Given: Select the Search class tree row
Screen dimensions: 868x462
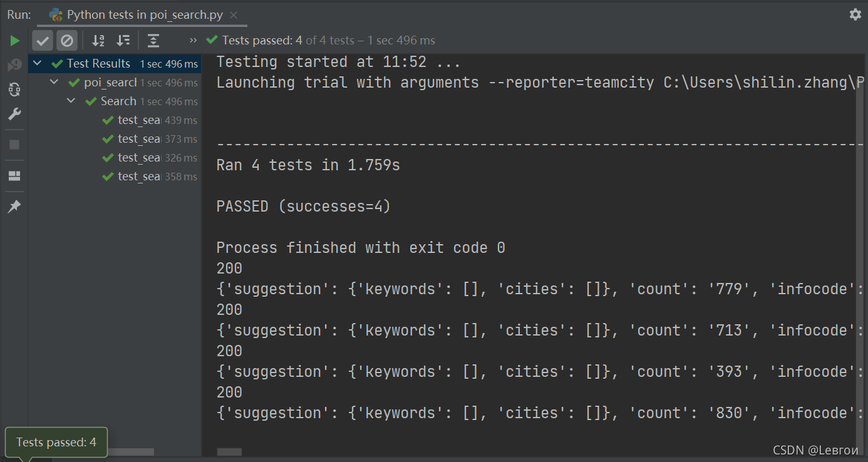Looking at the screenshot, I should [115, 101].
